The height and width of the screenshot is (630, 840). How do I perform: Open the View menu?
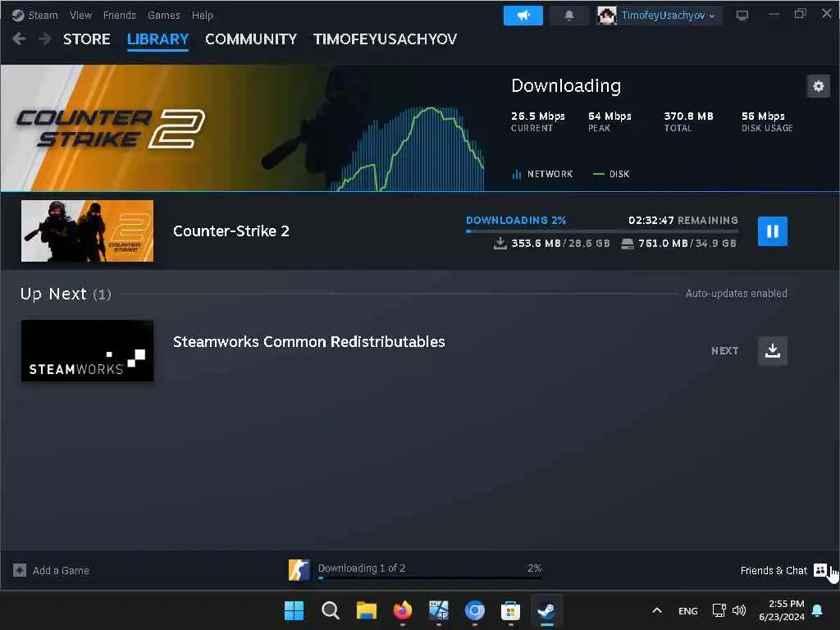coord(80,15)
